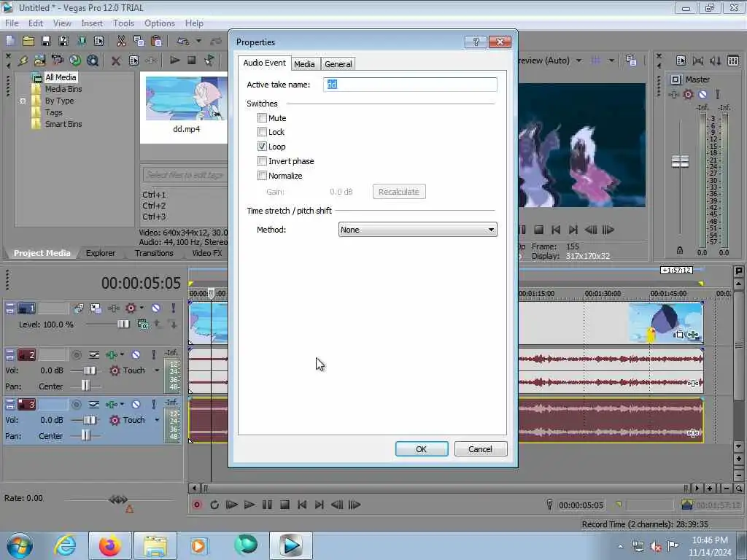Open Firefox from the Windows taskbar

[x=109, y=545]
